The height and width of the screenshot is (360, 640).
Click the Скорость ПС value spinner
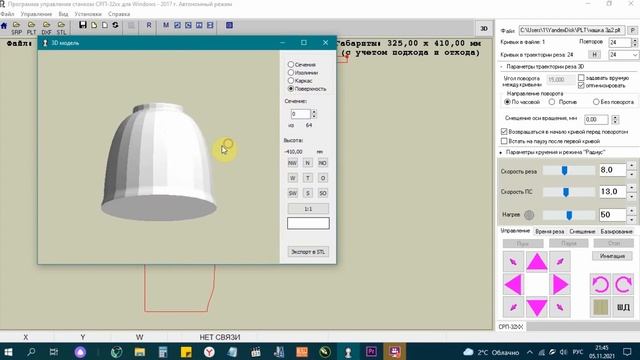coord(631,192)
